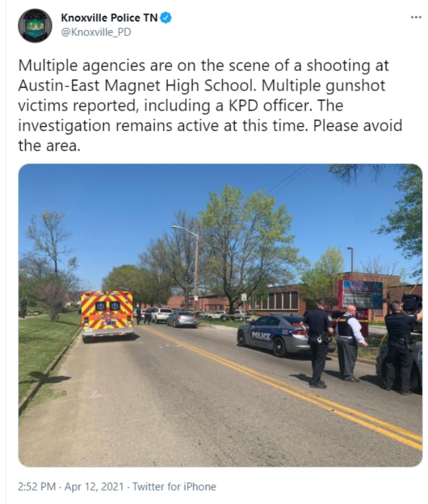The height and width of the screenshot is (504, 428).
Task: Click the words KPD officer in tweet
Action: [x=270, y=106]
